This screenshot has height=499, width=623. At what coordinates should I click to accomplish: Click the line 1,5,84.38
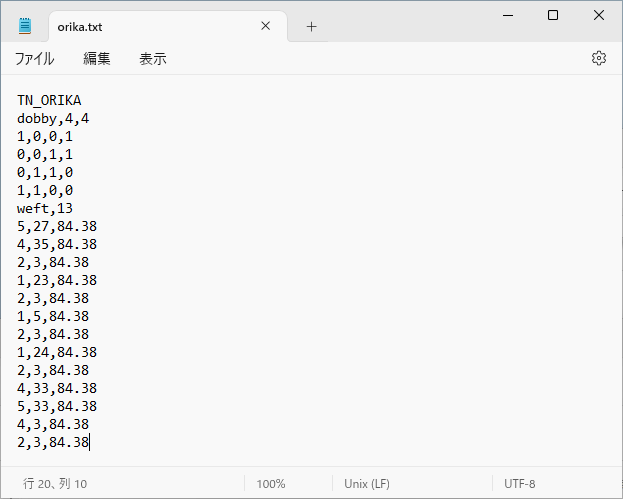click(53, 316)
